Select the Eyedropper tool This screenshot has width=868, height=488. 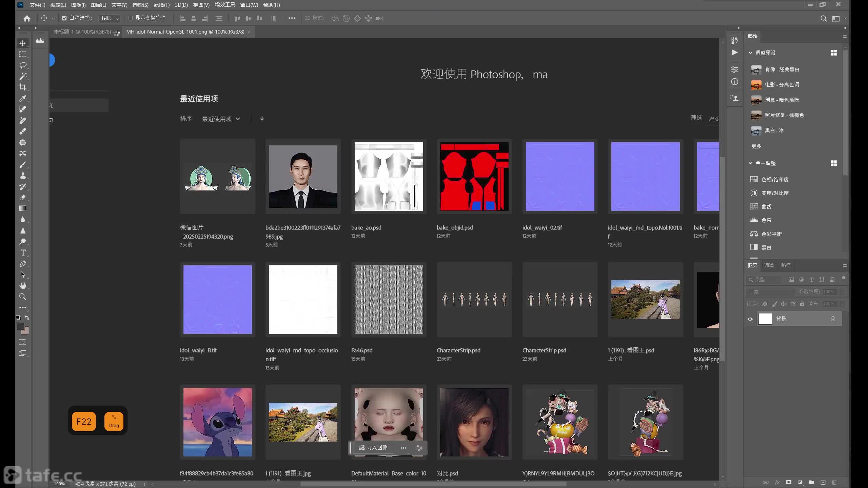pyautogui.click(x=23, y=98)
